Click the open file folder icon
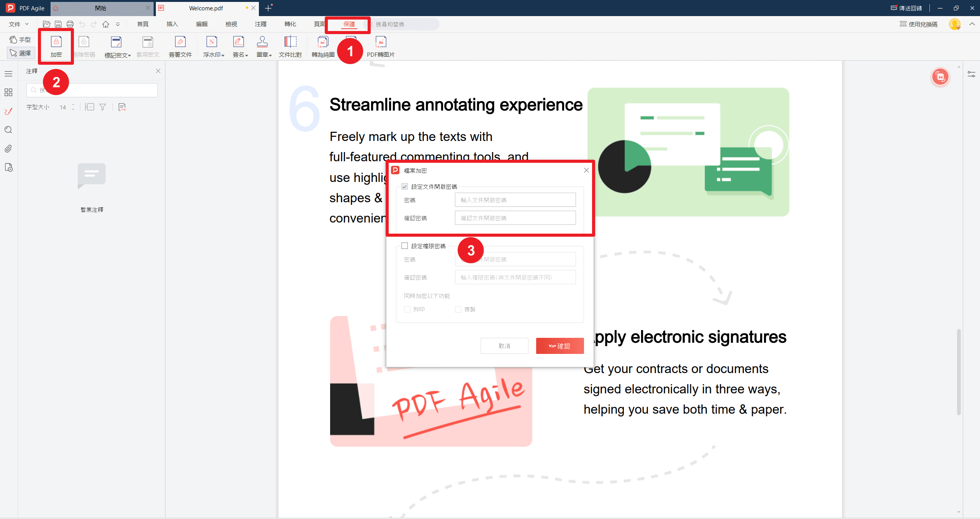The height and width of the screenshot is (519, 980). click(46, 24)
